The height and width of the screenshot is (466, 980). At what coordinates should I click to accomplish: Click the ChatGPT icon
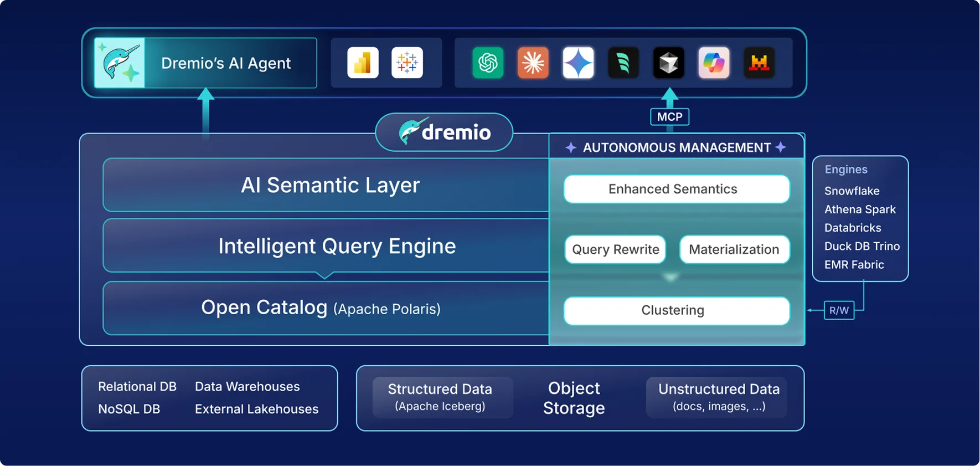tap(488, 63)
